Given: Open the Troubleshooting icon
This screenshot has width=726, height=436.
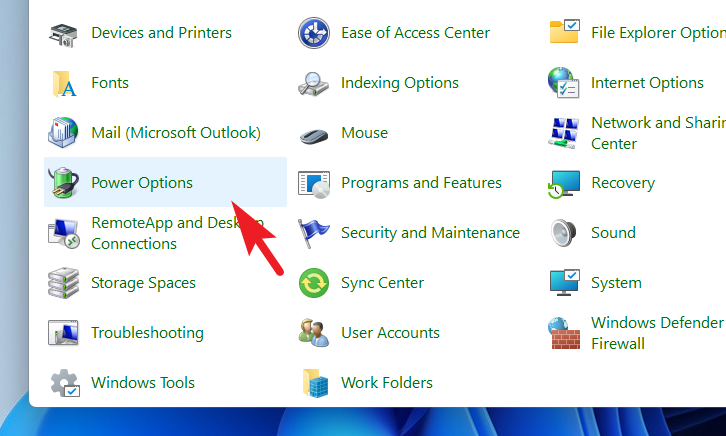Looking at the screenshot, I should 63,333.
